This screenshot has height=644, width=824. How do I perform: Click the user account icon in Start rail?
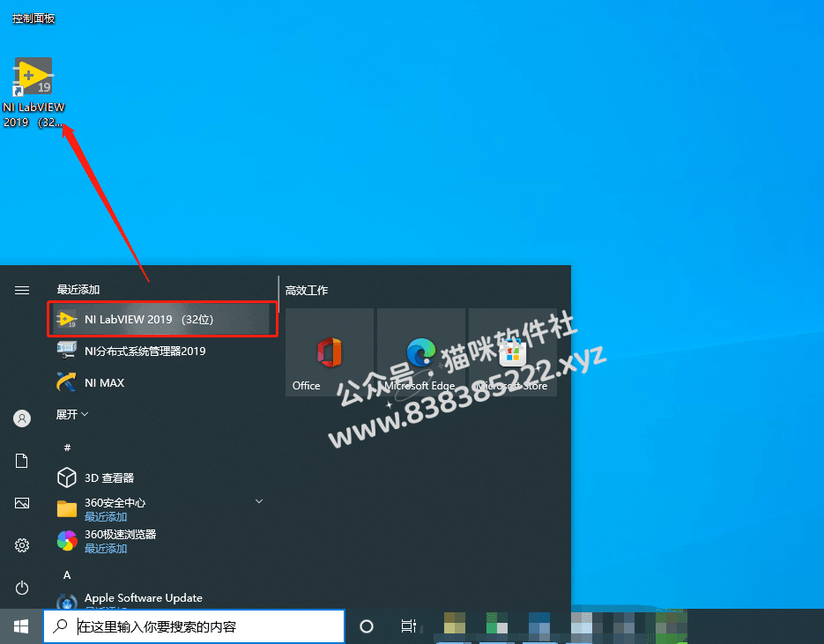coord(22,418)
